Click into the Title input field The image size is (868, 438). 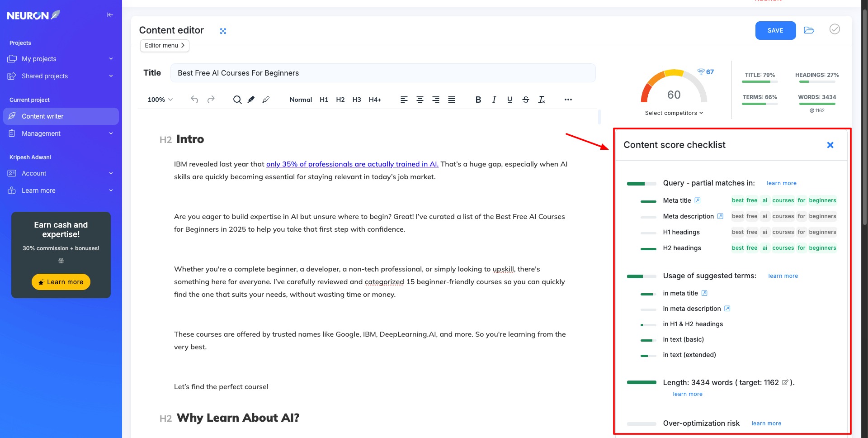tap(383, 73)
